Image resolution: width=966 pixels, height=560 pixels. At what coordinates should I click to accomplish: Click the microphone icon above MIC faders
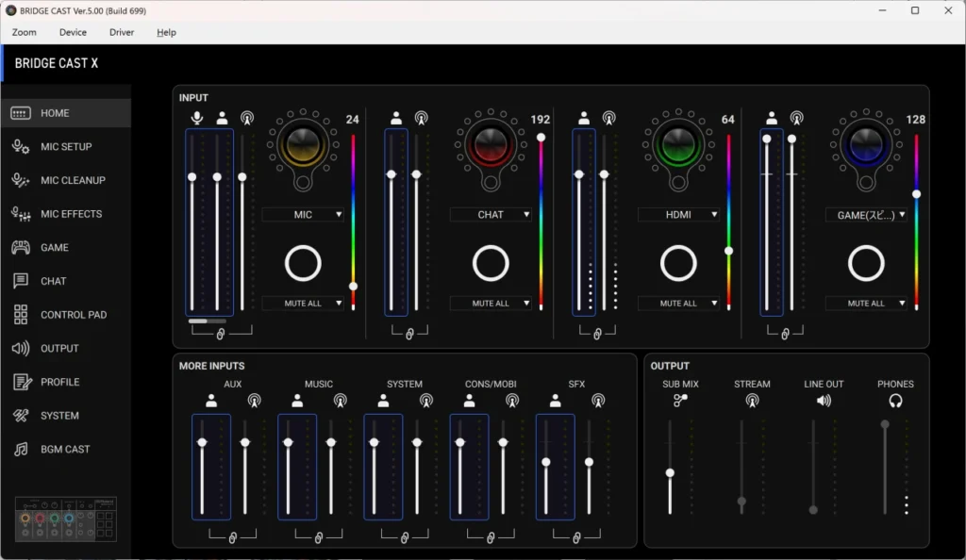click(197, 118)
